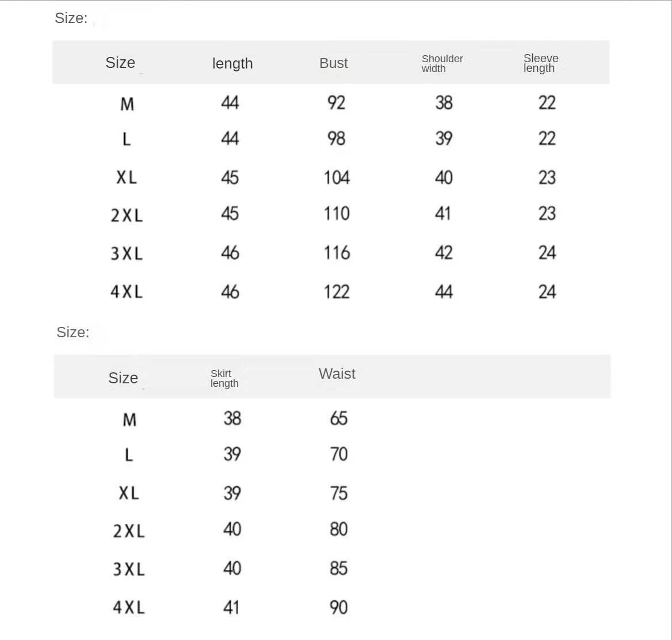The width and height of the screenshot is (672, 640).
Task: Select bust value 104 in XL row
Action: click(x=337, y=177)
